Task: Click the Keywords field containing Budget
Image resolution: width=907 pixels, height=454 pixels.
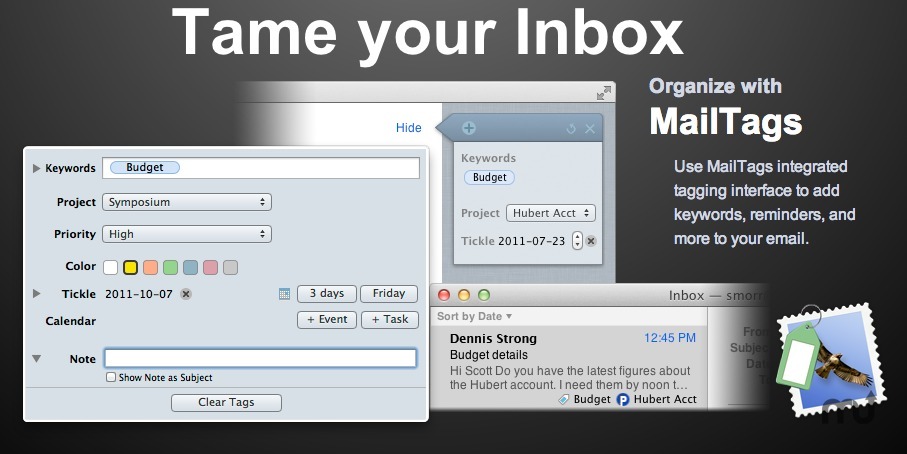Action: pos(261,168)
